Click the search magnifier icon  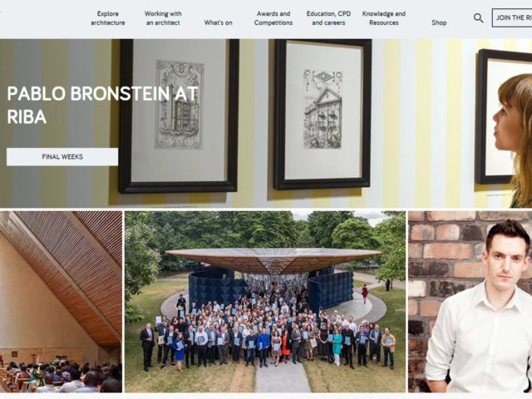pyautogui.click(x=479, y=18)
